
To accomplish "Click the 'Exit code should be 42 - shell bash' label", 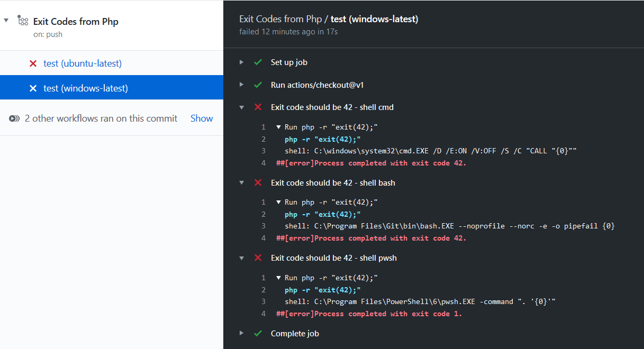I will [333, 183].
